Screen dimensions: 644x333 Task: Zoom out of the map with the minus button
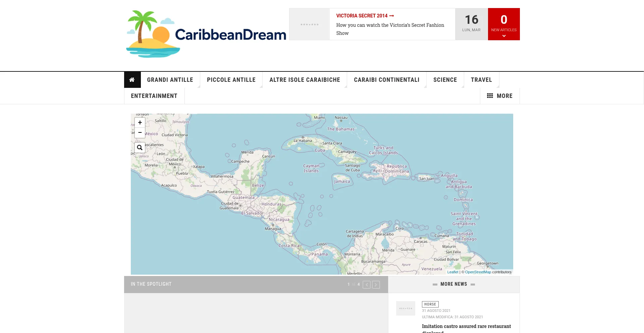click(x=140, y=133)
